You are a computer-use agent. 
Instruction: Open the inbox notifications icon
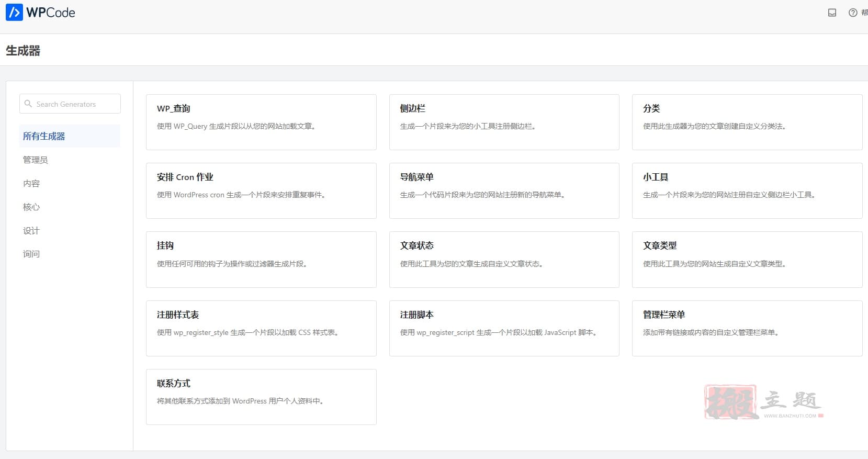pyautogui.click(x=832, y=13)
